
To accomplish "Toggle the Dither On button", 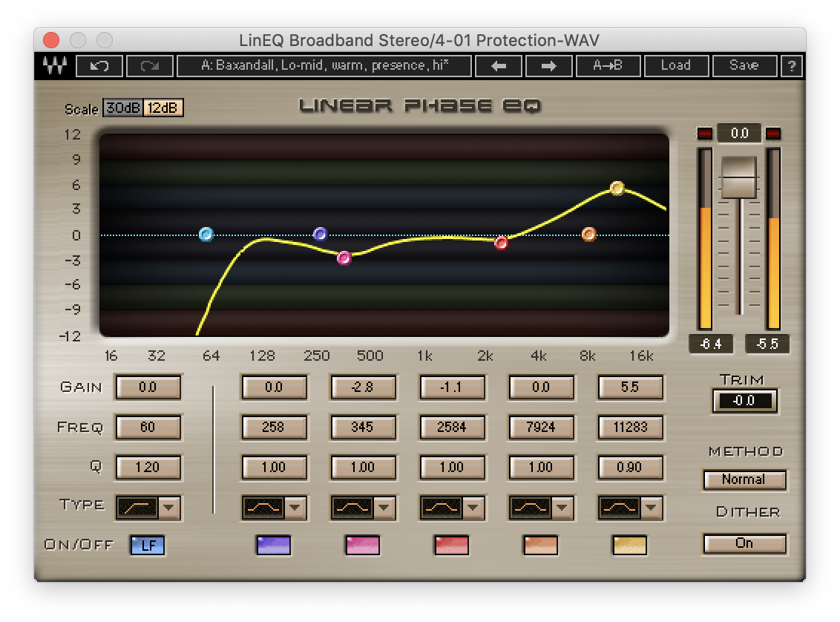I will pos(744,543).
